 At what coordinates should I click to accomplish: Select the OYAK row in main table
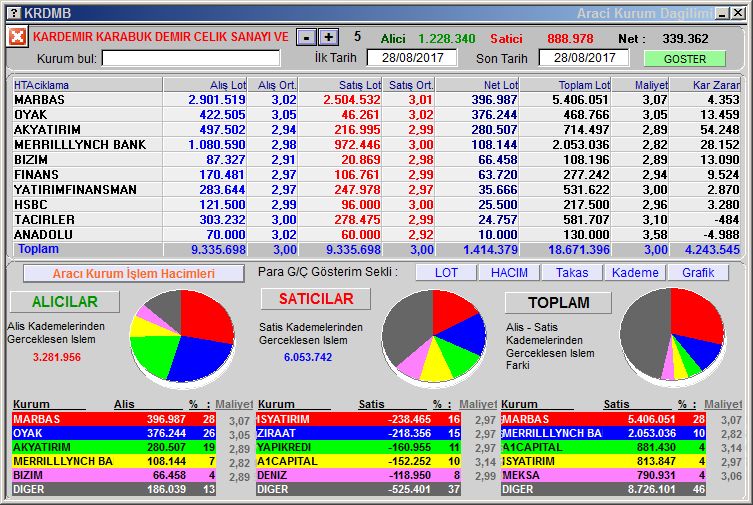coord(376,114)
